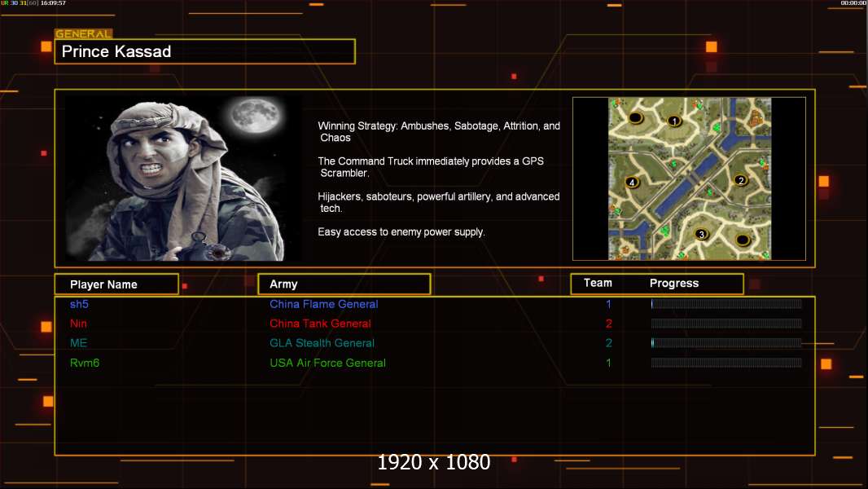Viewport: 868px width, 489px height.
Task: Select start position 2 on the map
Action: tap(741, 180)
